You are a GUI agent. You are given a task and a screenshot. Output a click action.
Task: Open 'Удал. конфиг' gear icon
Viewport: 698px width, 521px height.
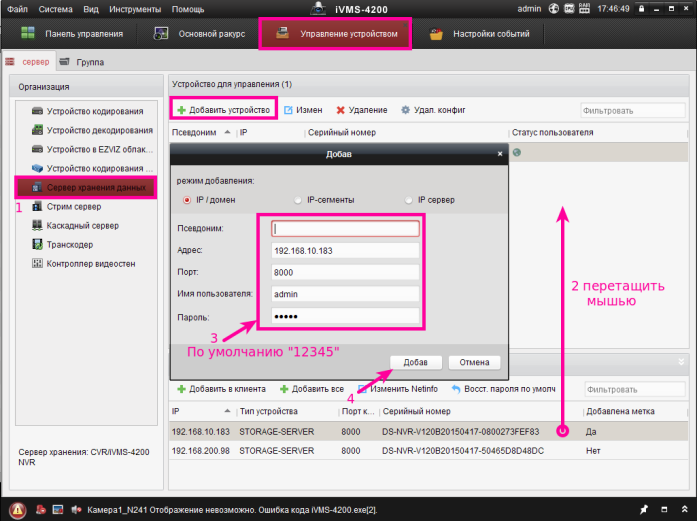coord(405,110)
